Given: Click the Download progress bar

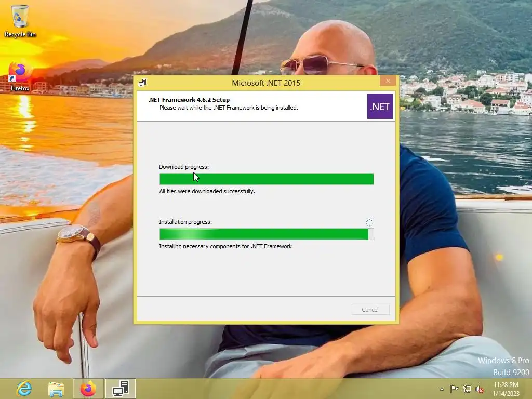Looking at the screenshot, I should point(267,179).
